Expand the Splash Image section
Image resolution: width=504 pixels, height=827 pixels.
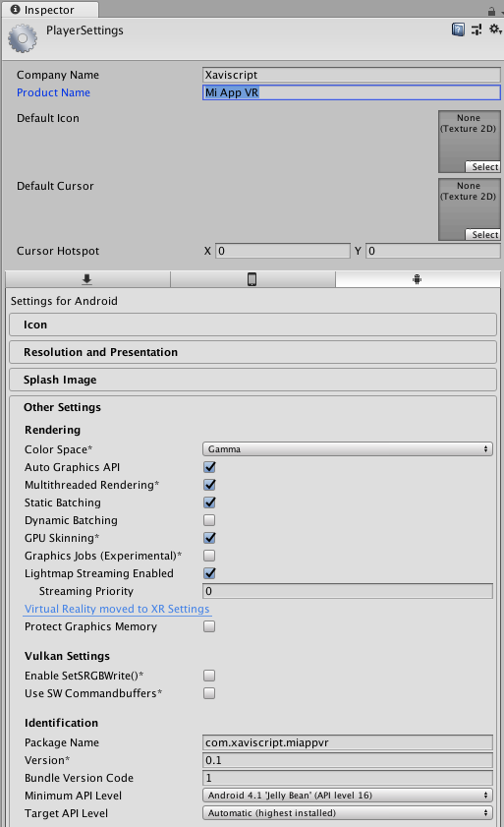253,380
